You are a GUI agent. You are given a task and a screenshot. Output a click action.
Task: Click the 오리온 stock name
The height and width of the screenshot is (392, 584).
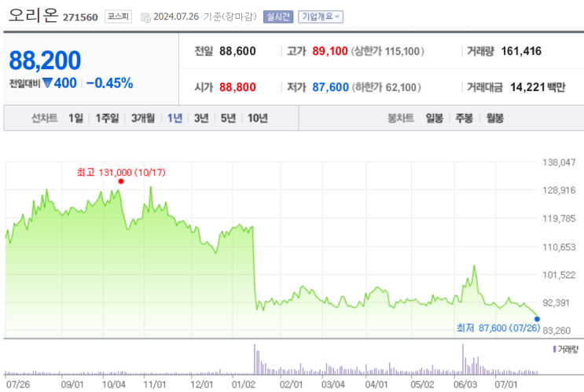pos(34,15)
